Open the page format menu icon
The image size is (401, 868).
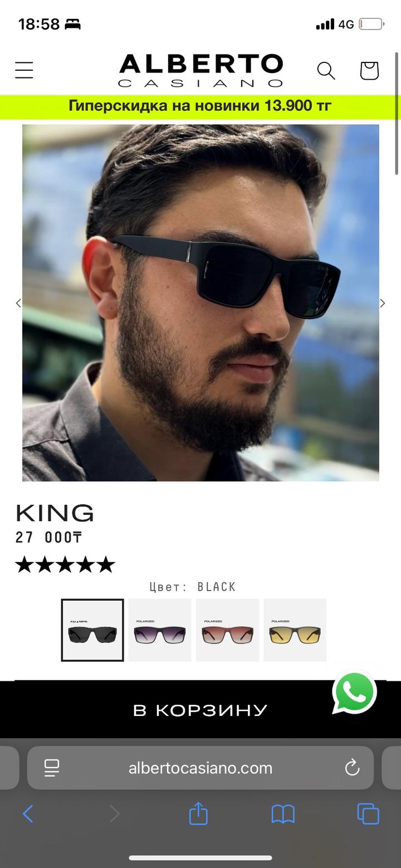52,768
